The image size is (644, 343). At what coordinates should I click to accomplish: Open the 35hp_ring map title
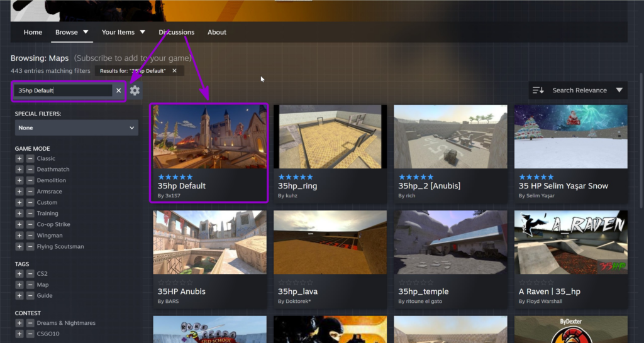tap(297, 186)
